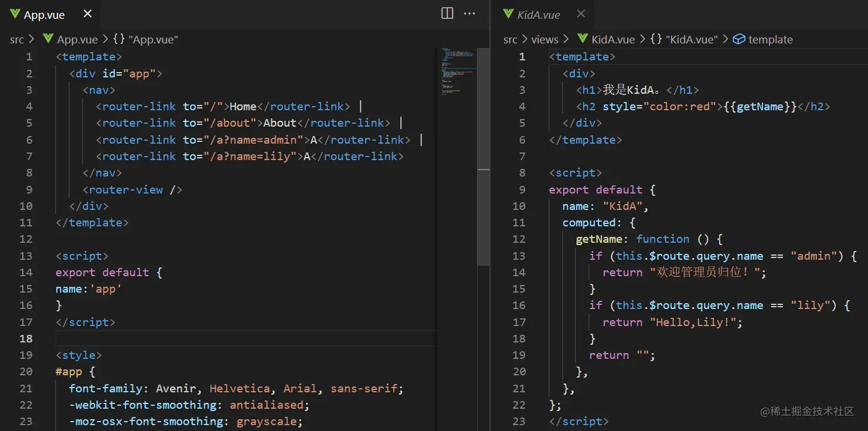Click the cube icon beside template breadcrumb

coord(739,39)
